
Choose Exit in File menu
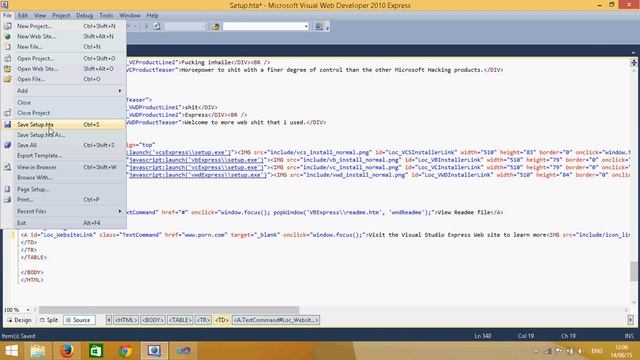click(x=64, y=223)
